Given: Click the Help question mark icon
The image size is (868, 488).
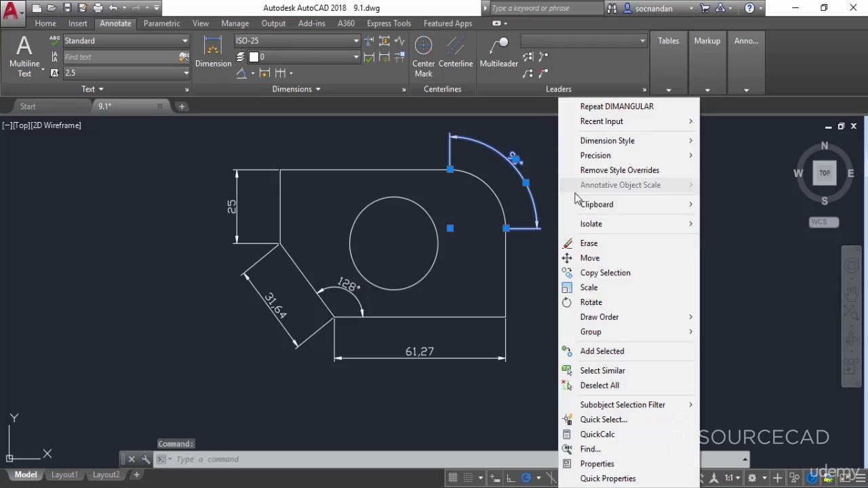Looking at the screenshot, I should [x=749, y=8].
